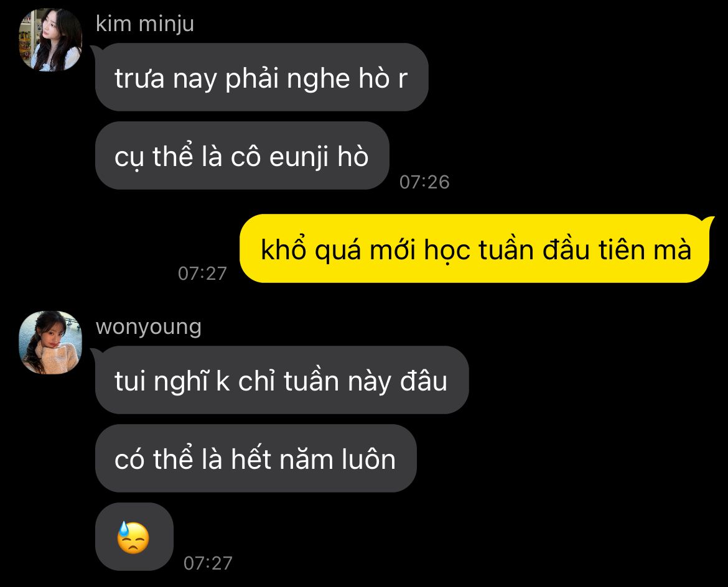This screenshot has width=728, height=587.
Task: Click the word 'trưa' in first message
Action: (139, 79)
